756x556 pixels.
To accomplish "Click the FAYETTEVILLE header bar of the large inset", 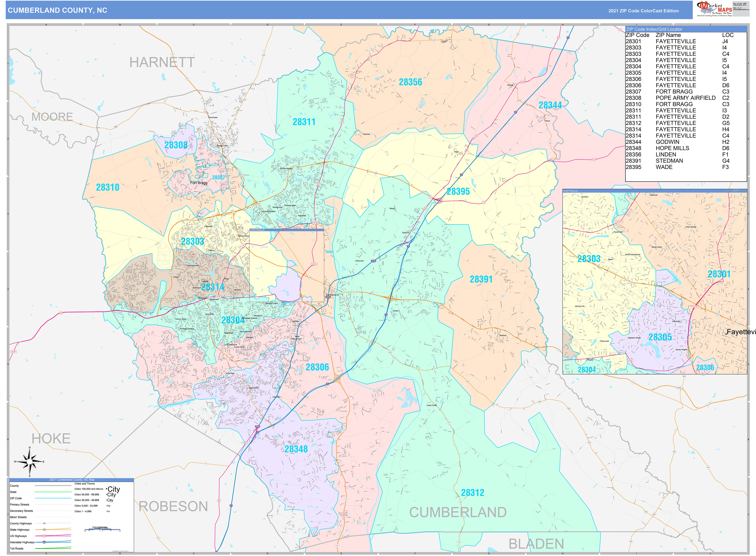I will coord(655,191).
